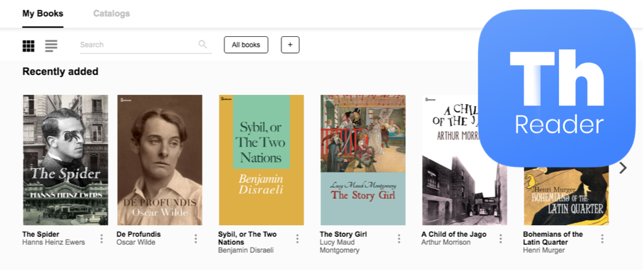Open Sybil, or The Two Nations cover
This screenshot has height=270, width=644.
261,160
